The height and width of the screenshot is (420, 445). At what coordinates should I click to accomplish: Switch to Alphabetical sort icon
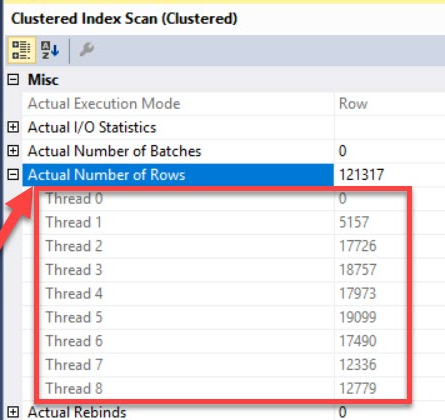tap(50, 50)
